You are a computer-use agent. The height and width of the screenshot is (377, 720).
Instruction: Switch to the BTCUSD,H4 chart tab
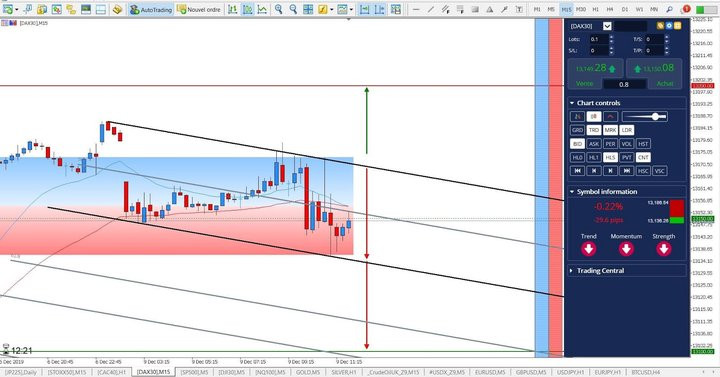tap(646, 372)
